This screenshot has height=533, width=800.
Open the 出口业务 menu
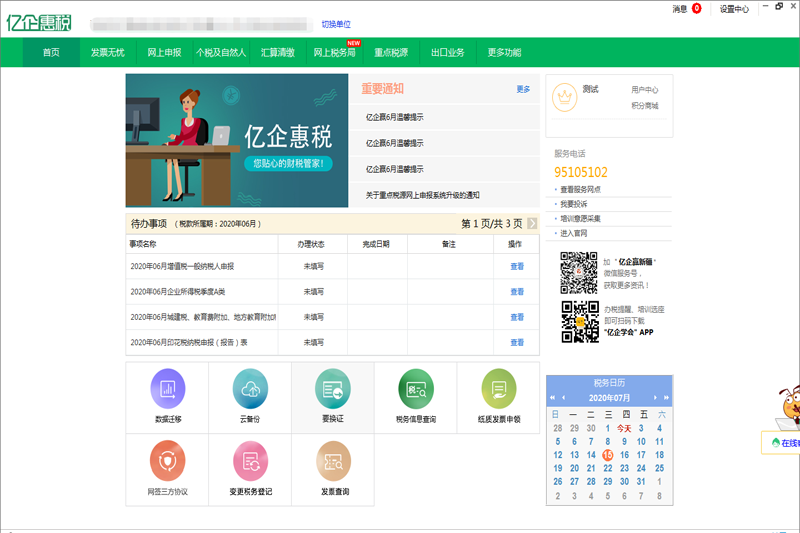(x=447, y=52)
